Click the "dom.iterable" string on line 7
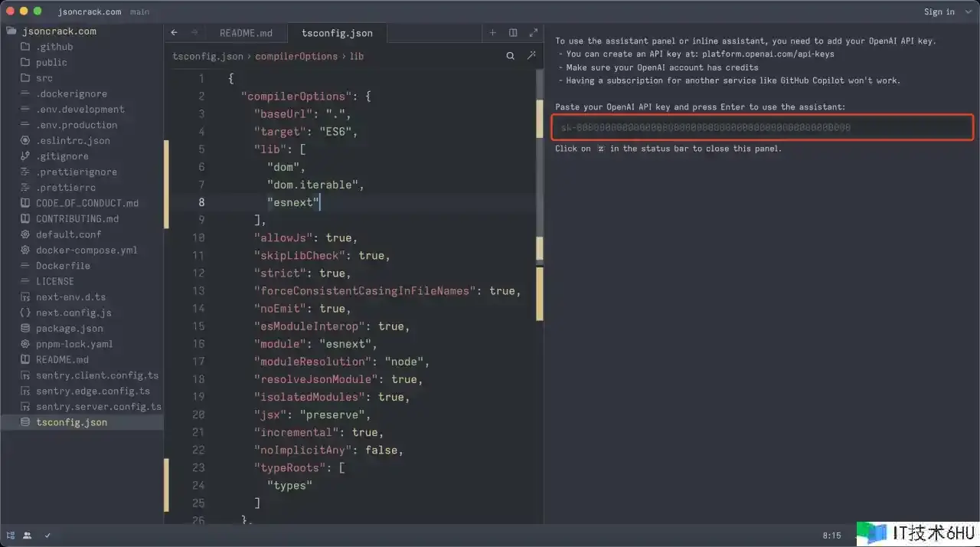This screenshot has width=980, height=547. 313,185
